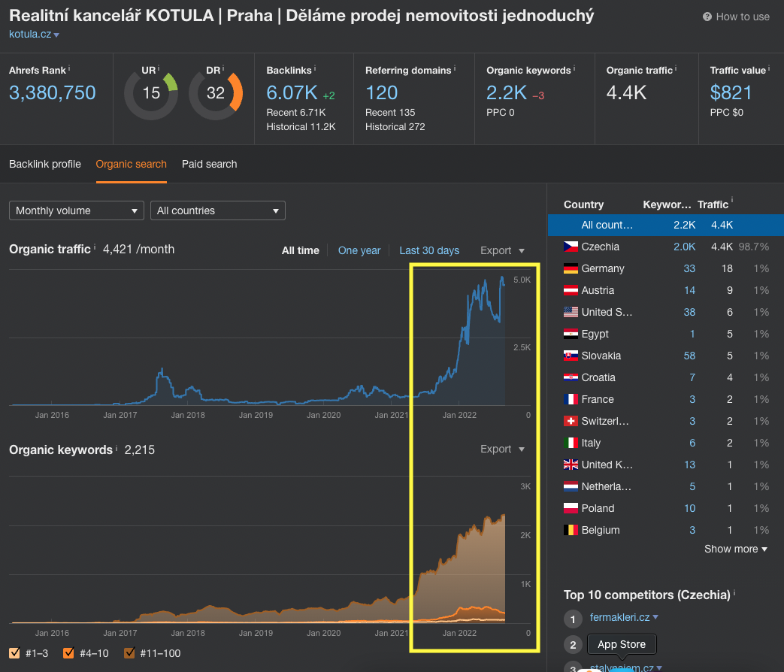Switch to the Backlink profile tab

45,164
